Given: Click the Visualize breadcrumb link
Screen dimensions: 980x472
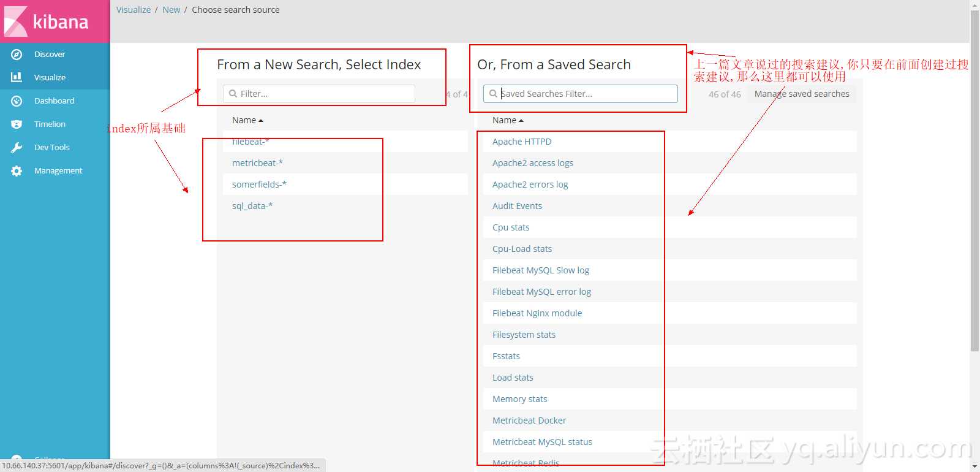Looking at the screenshot, I should [134, 10].
